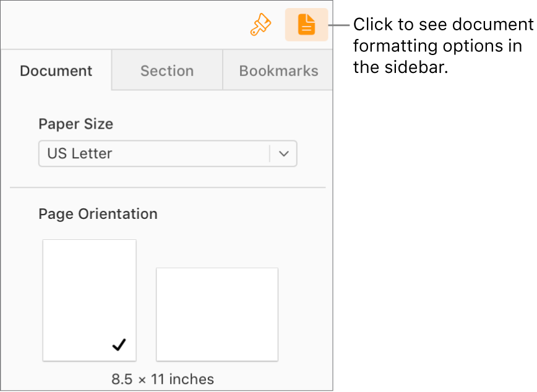Click the blank landscape page thumbnail center
This screenshot has height=392, width=537.
tap(217, 314)
